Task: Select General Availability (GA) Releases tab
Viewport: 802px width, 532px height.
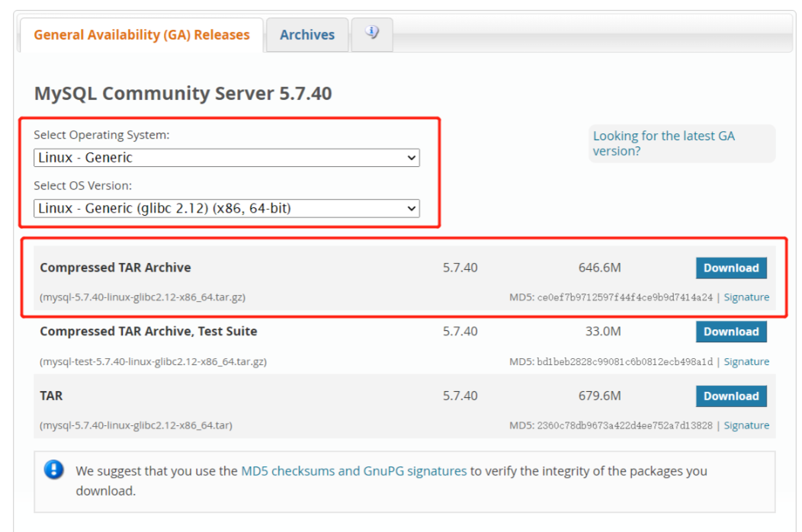Action: (142, 35)
